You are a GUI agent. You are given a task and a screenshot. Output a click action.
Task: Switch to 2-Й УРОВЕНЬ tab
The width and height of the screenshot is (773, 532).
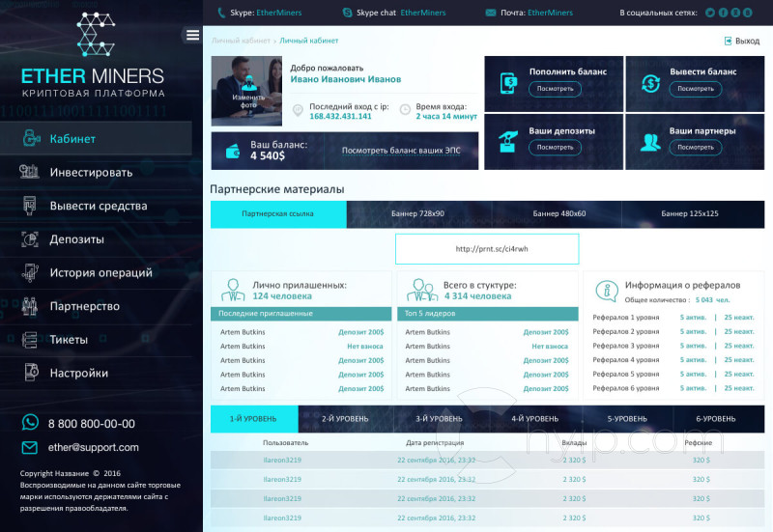345,419
